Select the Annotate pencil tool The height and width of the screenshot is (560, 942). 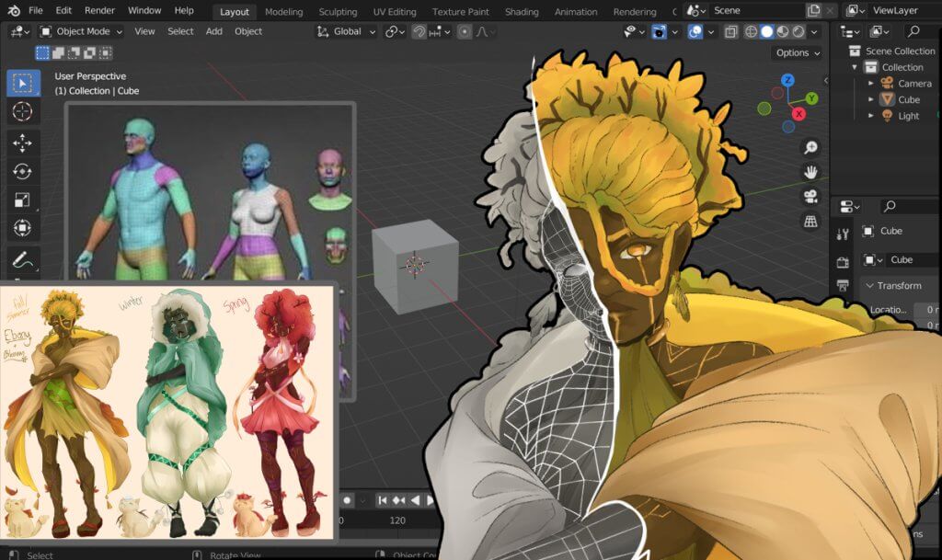23,259
